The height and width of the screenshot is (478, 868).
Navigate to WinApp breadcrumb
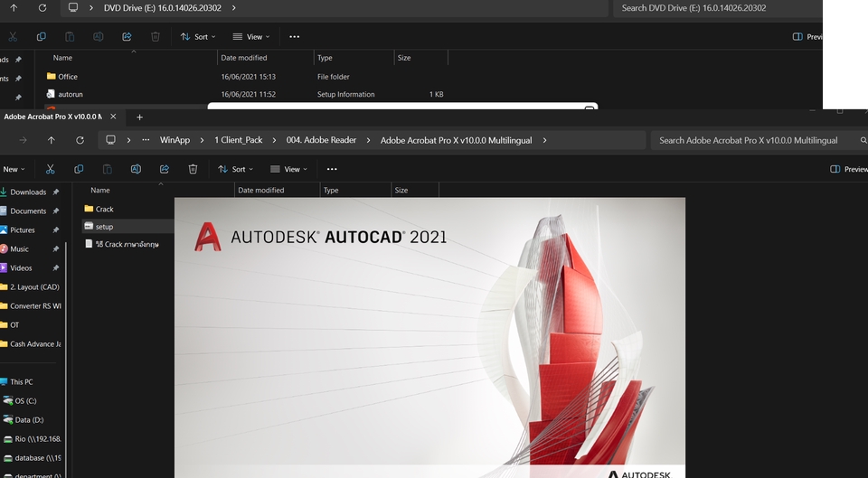[175, 140]
